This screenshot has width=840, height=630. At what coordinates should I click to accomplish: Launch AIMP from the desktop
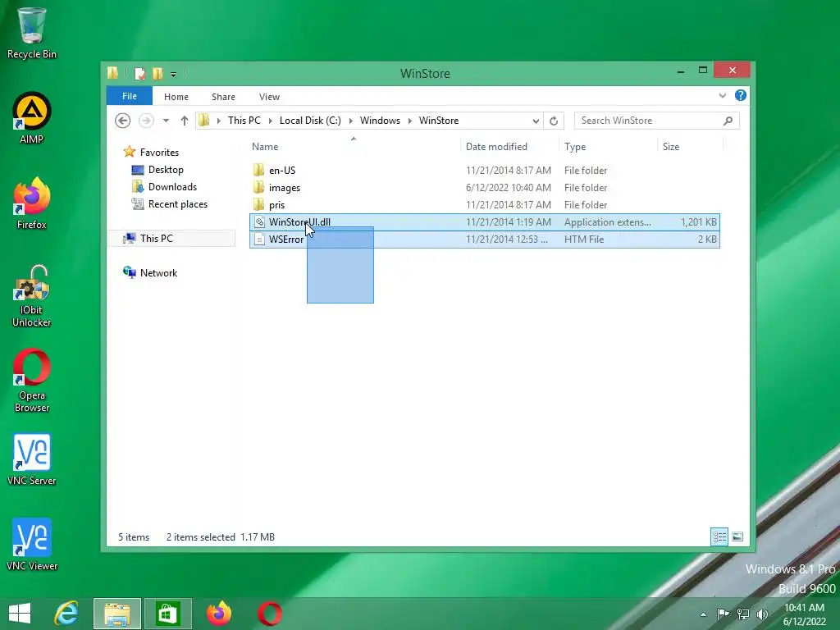32,118
